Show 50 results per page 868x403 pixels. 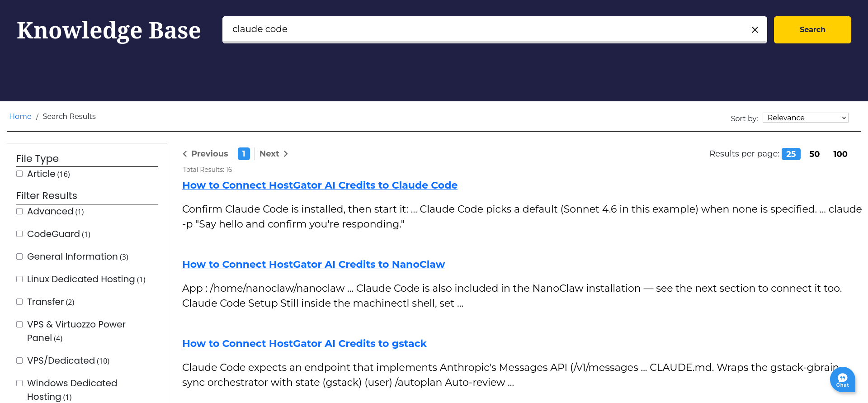tap(814, 154)
